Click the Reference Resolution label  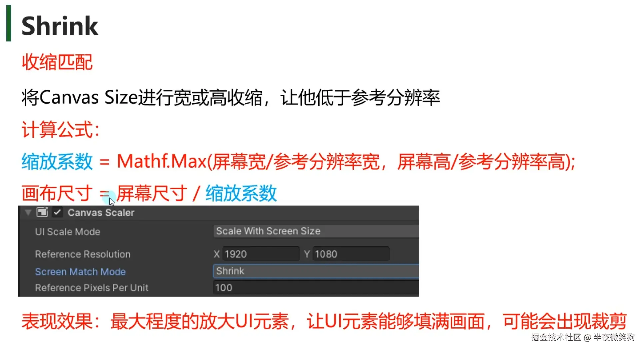click(83, 254)
